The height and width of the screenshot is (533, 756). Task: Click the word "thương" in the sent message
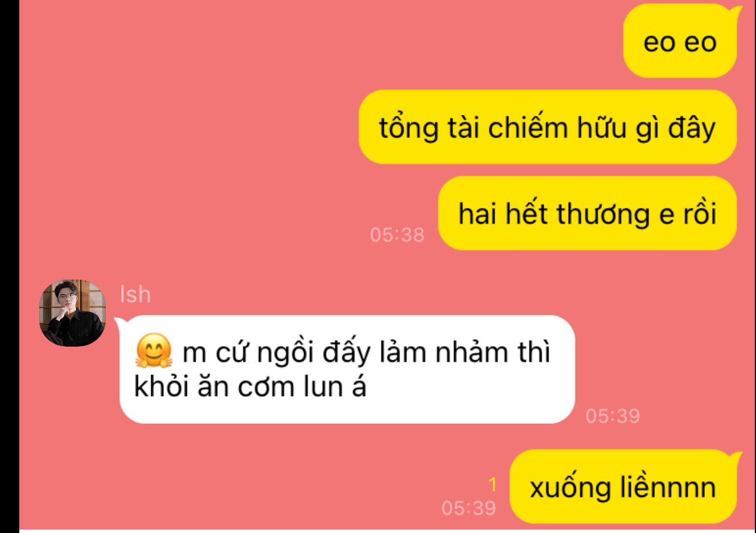click(x=603, y=215)
